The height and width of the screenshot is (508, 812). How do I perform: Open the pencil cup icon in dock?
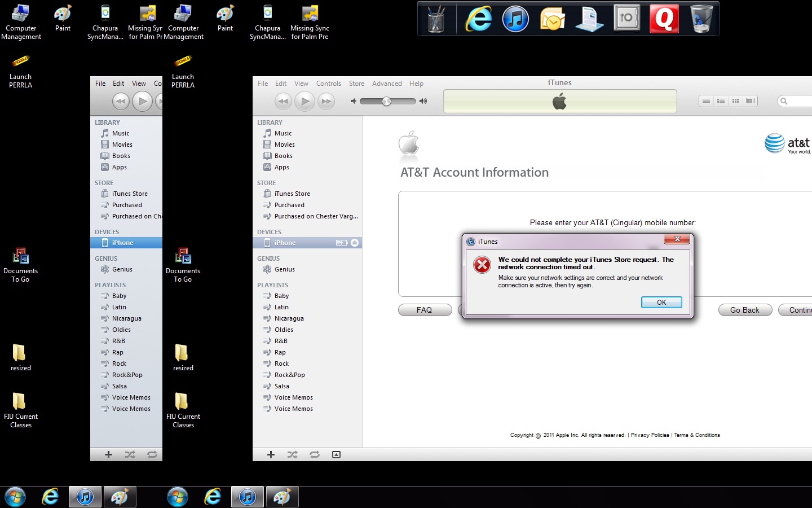tap(436, 20)
